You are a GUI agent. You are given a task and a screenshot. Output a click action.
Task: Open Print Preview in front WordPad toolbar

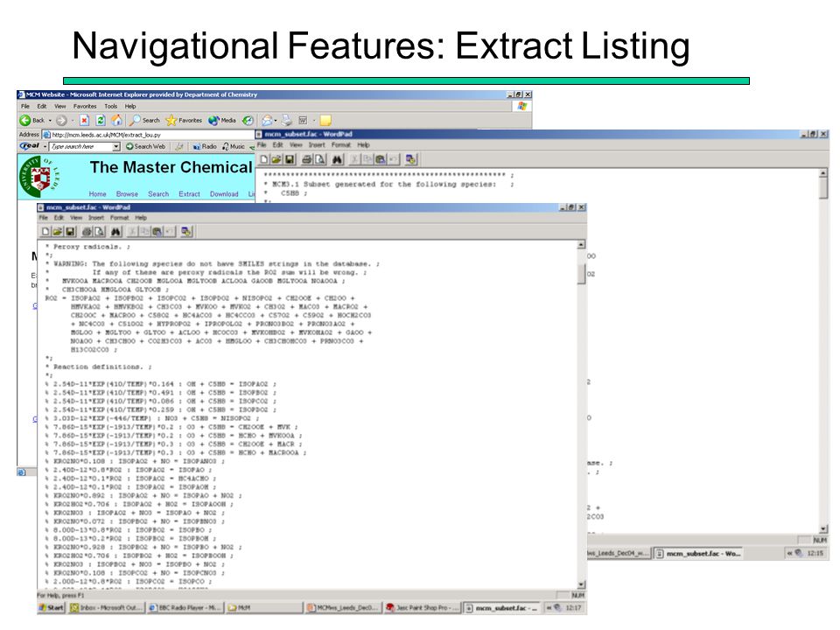click(x=100, y=231)
